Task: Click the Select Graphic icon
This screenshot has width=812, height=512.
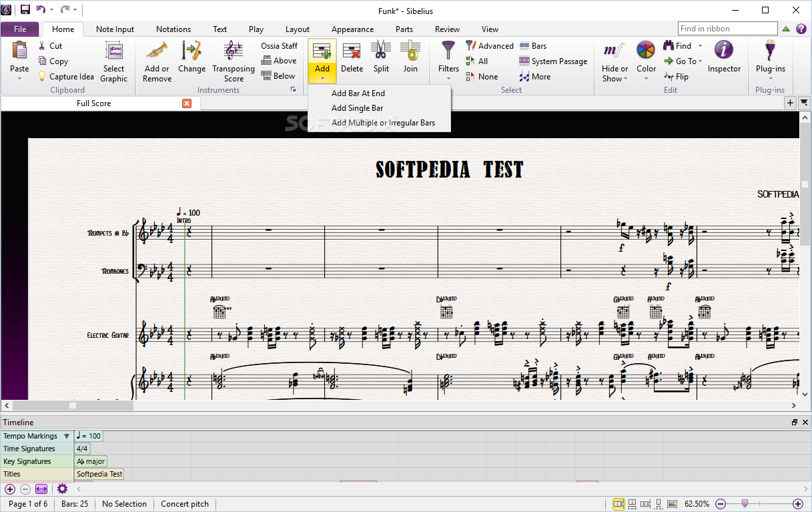Action: 113,52
